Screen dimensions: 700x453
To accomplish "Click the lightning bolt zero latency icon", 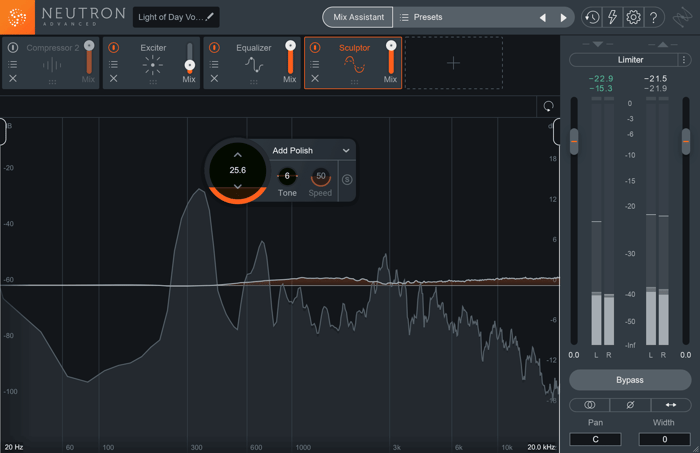I will click(x=612, y=17).
